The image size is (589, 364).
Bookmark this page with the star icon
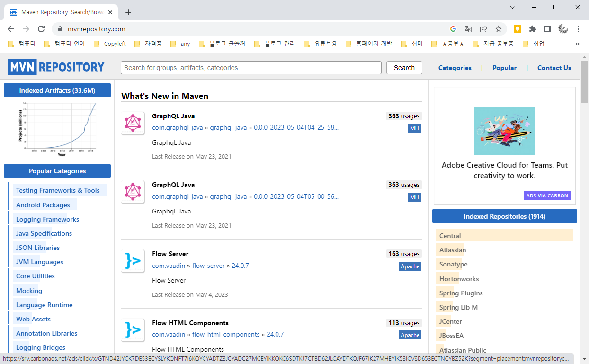pos(499,29)
